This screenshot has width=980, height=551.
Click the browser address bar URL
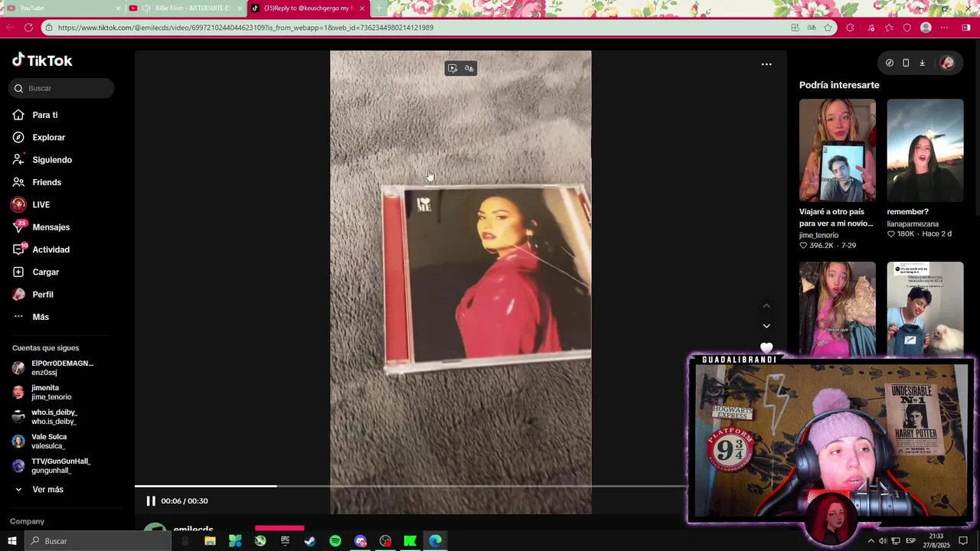246,28
